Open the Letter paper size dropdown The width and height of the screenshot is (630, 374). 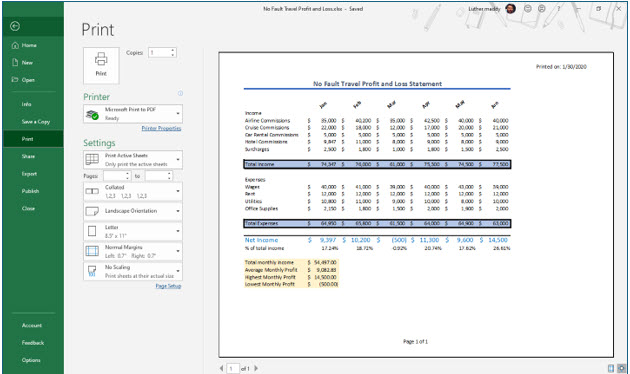pos(133,231)
